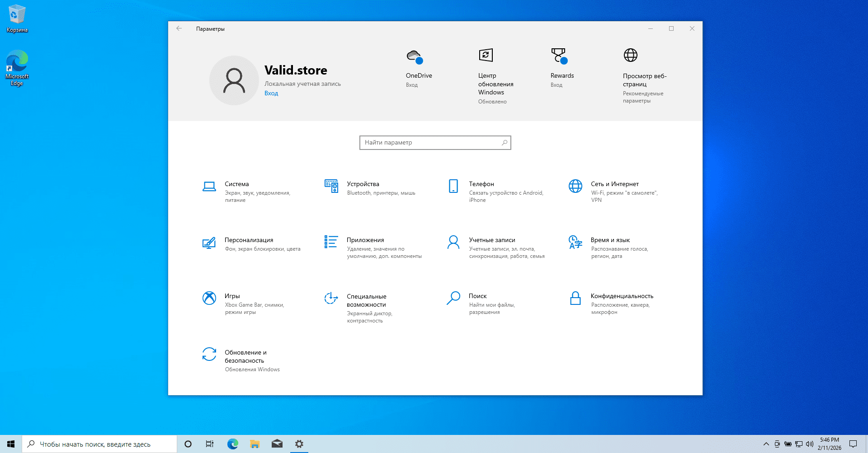Focus the Найти параметр search field
The width and height of the screenshot is (868, 453).
tap(429, 143)
